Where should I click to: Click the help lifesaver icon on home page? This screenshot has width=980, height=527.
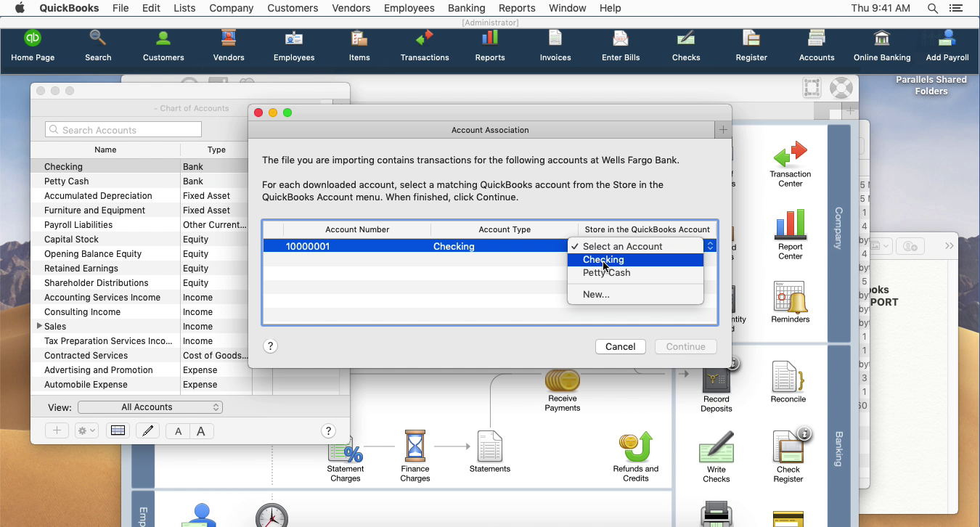tap(841, 88)
